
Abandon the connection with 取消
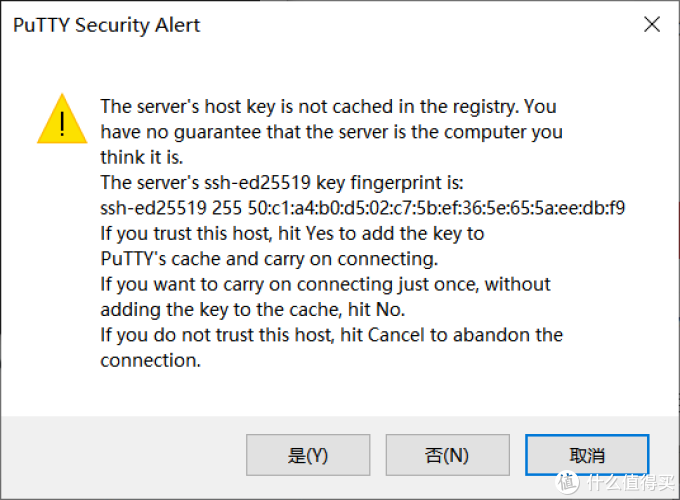(587, 455)
